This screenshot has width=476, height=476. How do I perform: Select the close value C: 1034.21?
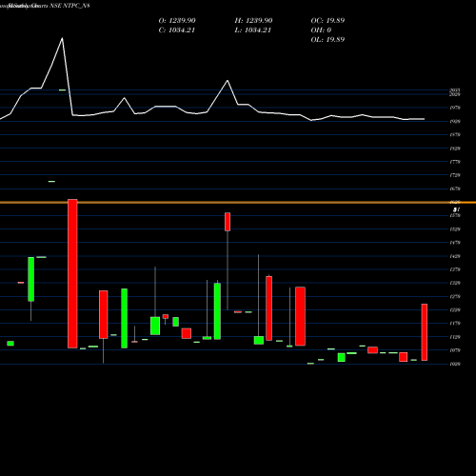[x=177, y=30]
